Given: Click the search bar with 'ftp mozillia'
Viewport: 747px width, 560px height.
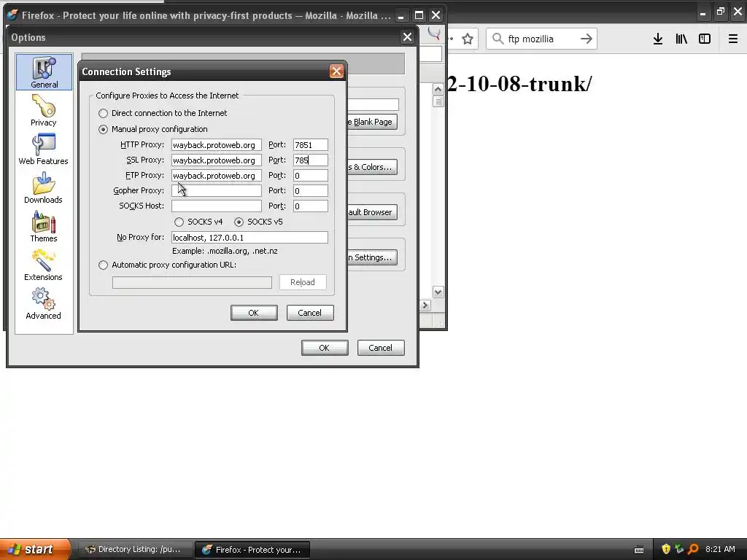Looking at the screenshot, I should pos(541,39).
